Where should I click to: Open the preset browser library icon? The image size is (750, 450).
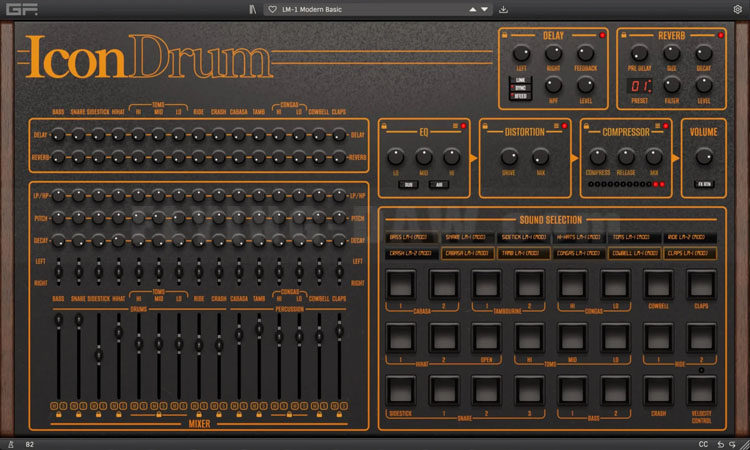(253, 9)
